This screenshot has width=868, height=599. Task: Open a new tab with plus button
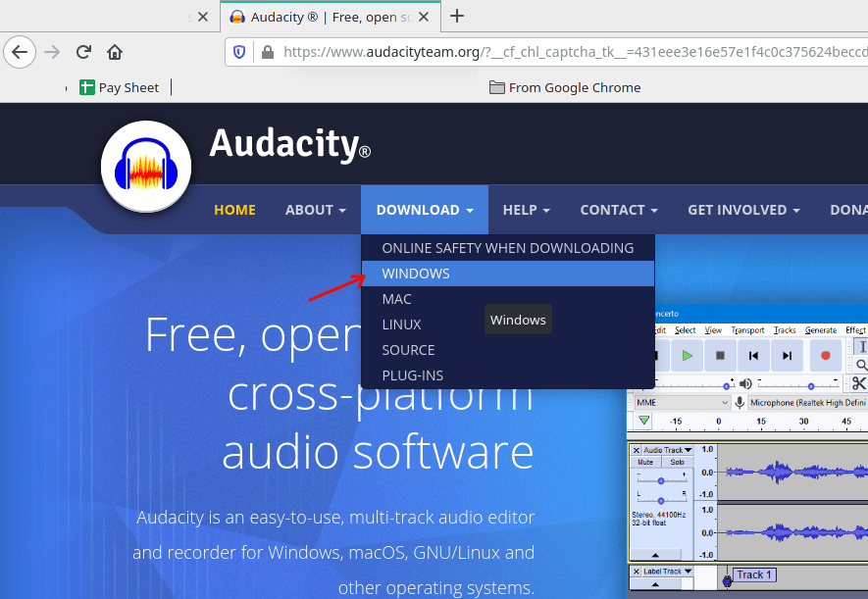coord(457,16)
